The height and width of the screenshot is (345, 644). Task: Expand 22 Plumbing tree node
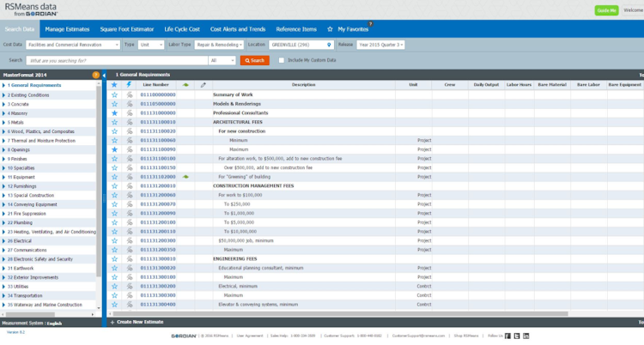tap(3, 222)
